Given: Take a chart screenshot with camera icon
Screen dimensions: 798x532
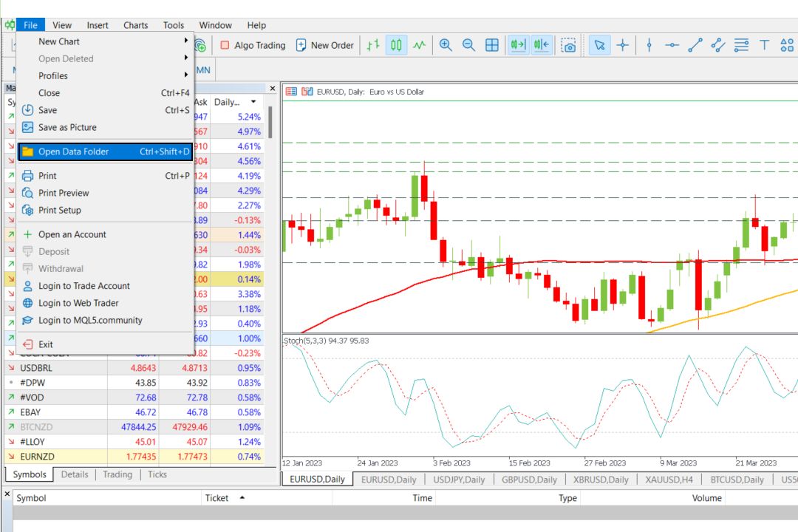Looking at the screenshot, I should coord(568,45).
